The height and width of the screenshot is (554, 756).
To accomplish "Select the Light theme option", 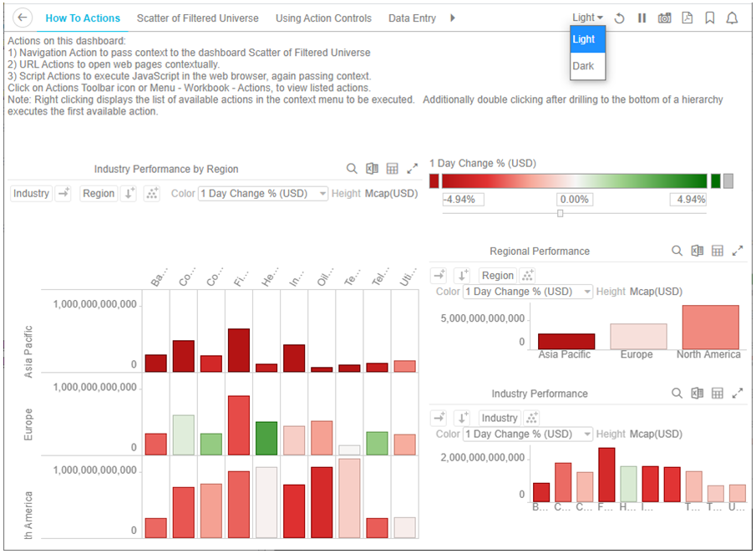I will 586,38.
